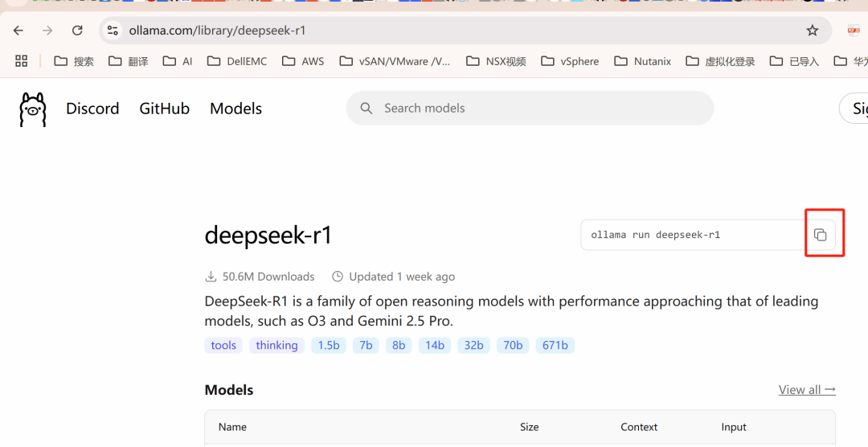868x447 pixels.
Task: Click the Size column header
Action: (x=529, y=427)
